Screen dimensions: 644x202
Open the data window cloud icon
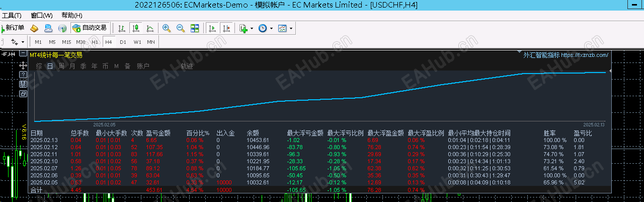click(49, 28)
